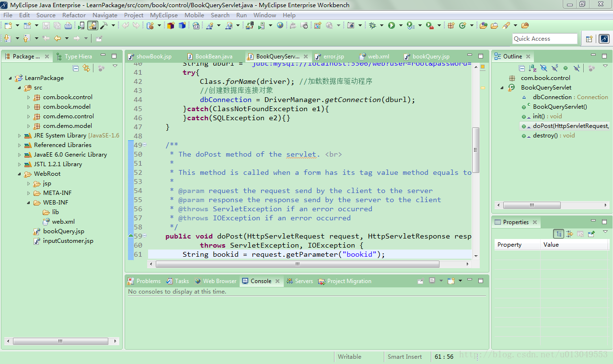Toggle Hide Static Members in Outline

pos(555,68)
